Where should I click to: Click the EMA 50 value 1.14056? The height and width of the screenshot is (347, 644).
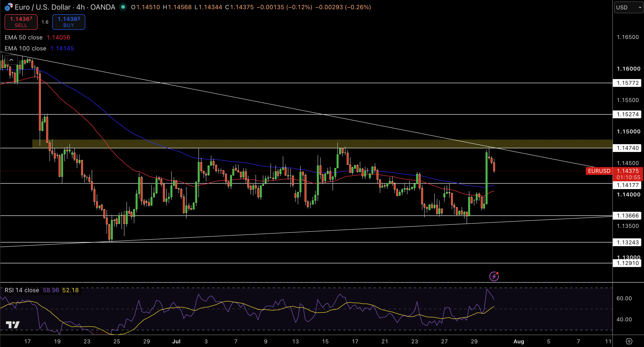point(58,38)
